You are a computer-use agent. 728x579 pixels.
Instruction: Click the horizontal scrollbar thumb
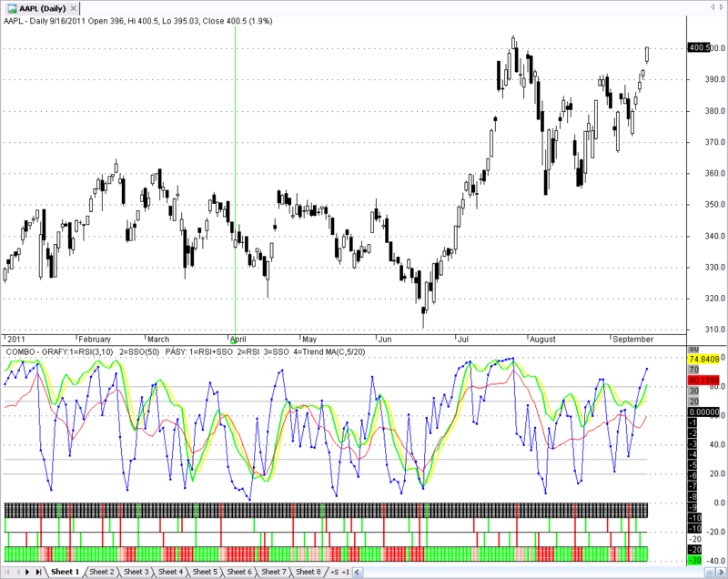(710, 572)
